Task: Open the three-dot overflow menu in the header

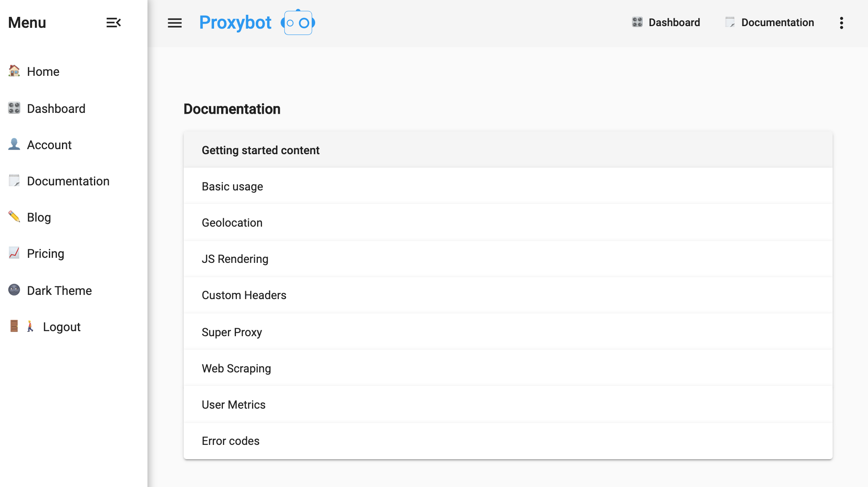Action: click(841, 23)
